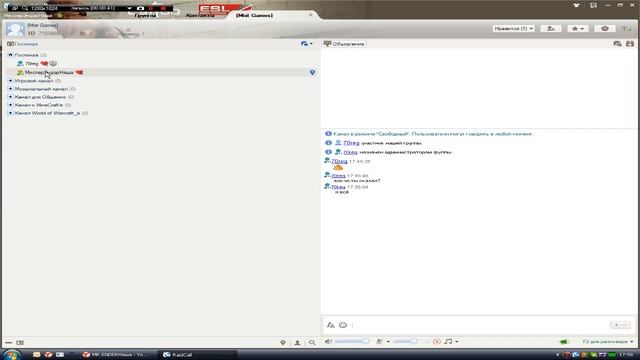This screenshot has height=360, width=640.
Task: Click the channel window icon at bottom left
Action: point(20,342)
